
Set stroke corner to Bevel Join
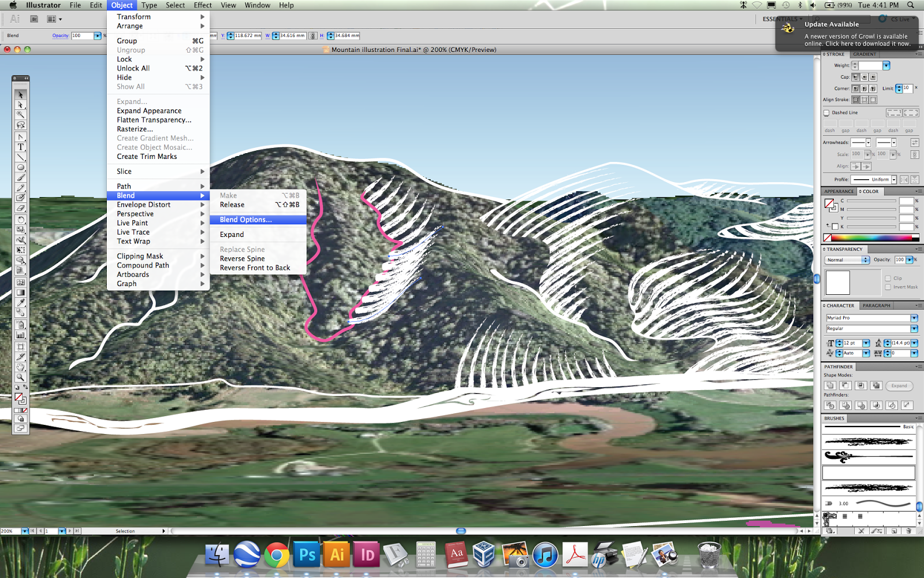coord(873,88)
